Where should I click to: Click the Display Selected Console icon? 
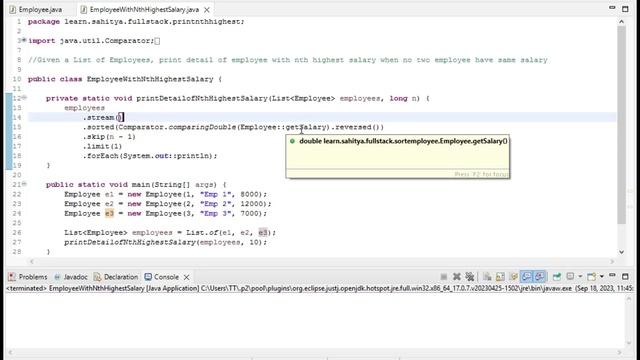click(570, 277)
